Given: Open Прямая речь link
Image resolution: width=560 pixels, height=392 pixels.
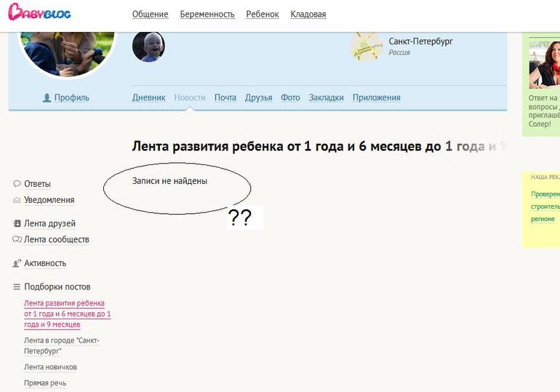Looking at the screenshot, I should pos(45,383).
